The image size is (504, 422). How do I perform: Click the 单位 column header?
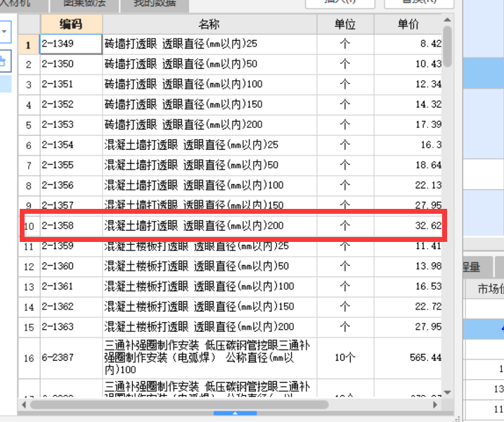tap(345, 24)
